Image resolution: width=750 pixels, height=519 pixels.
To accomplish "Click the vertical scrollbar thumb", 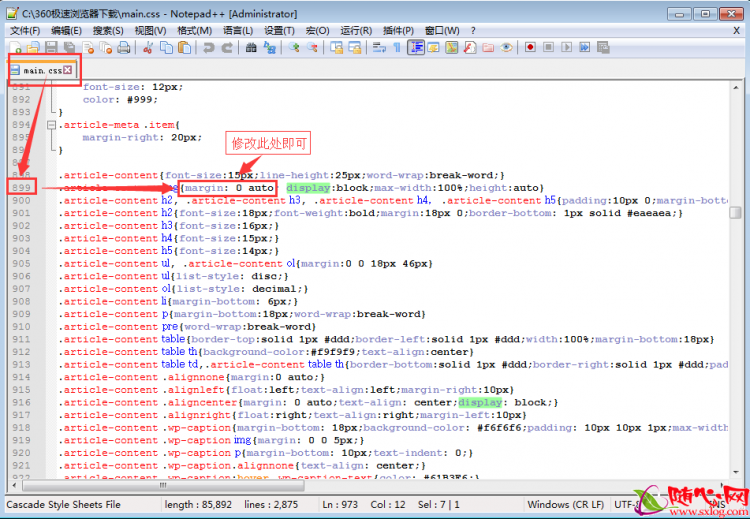I will [736, 212].
